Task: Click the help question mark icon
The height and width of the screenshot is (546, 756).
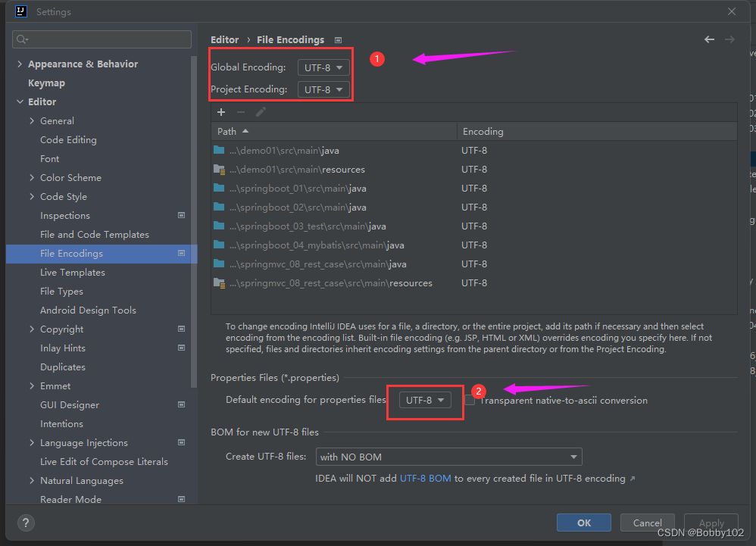Action: (x=26, y=523)
